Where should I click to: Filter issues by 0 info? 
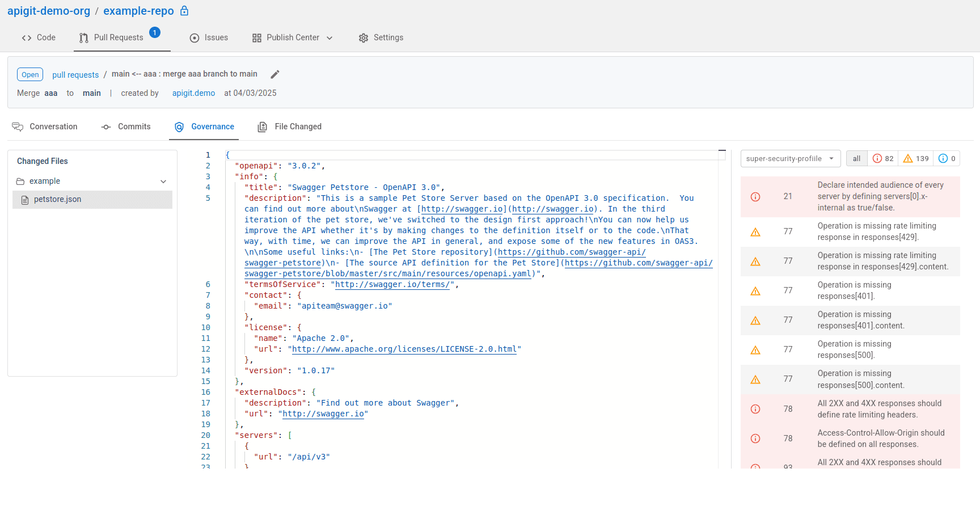click(947, 159)
